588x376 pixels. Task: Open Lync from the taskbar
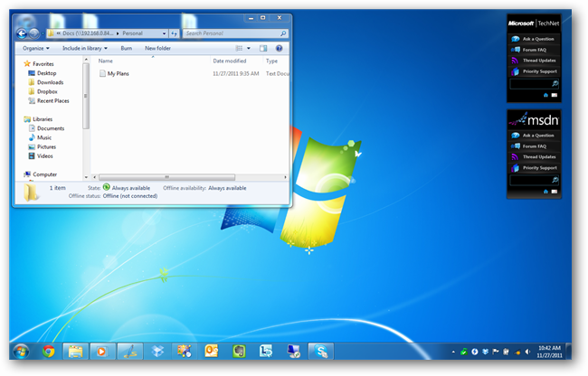(266, 352)
